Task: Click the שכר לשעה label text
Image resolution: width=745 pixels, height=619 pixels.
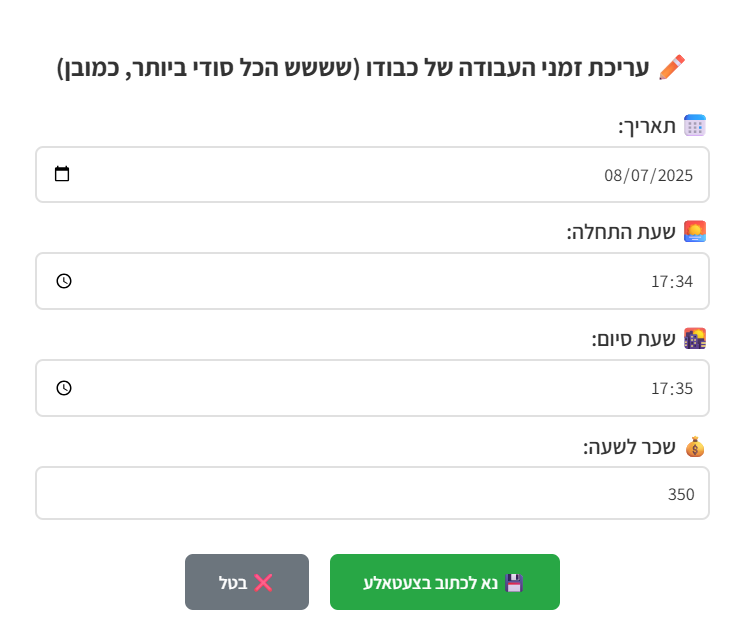Action: click(629, 447)
